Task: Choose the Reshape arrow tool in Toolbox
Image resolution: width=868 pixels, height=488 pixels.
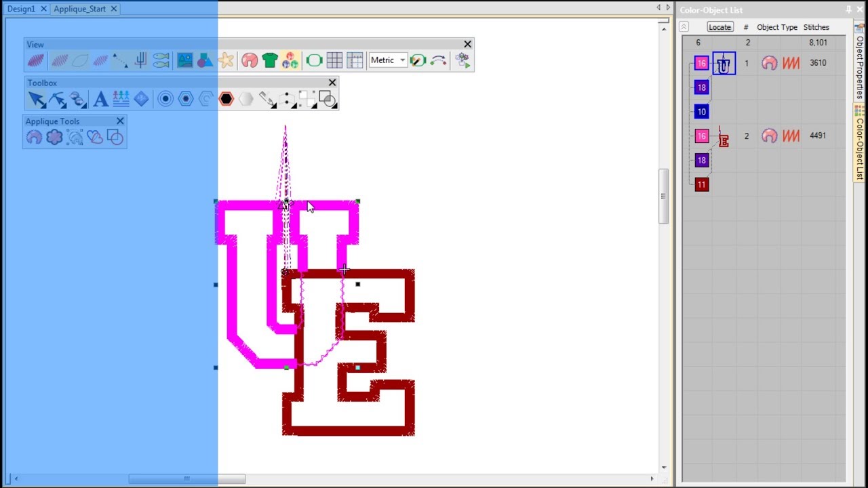Action: pos(58,100)
